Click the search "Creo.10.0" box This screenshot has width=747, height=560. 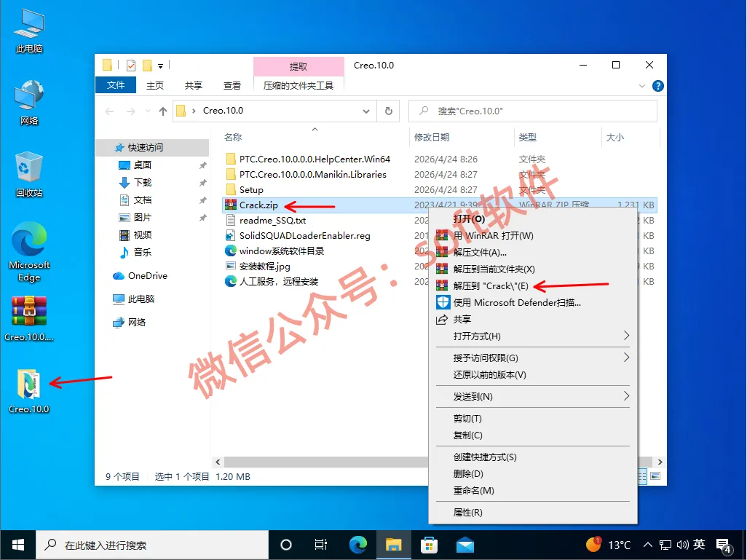pyautogui.click(x=533, y=111)
